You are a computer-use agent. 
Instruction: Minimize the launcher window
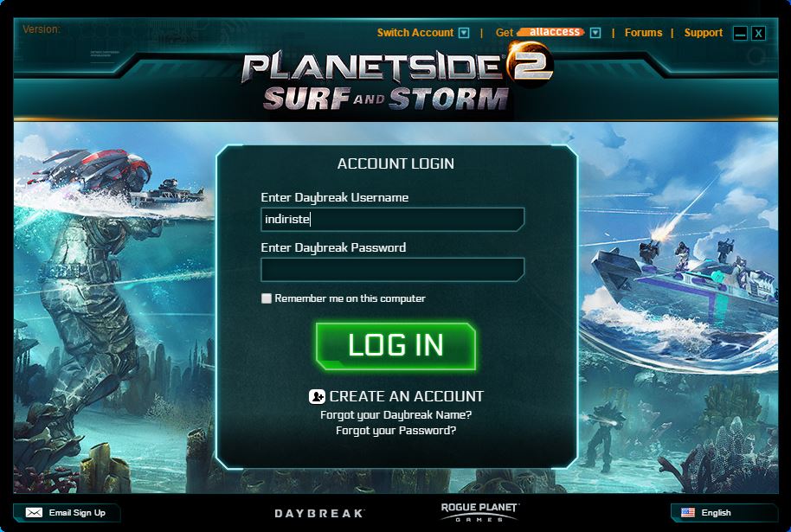click(740, 33)
